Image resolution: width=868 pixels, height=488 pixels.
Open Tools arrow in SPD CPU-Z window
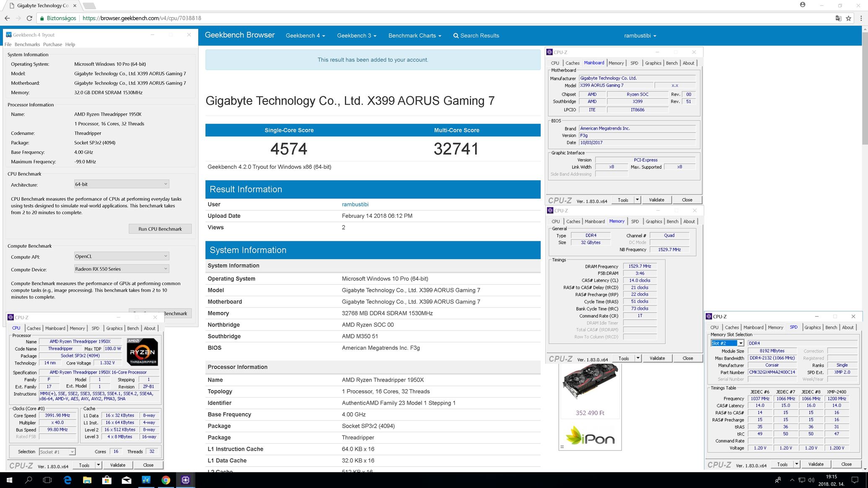pyautogui.click(x=796, y=464)
